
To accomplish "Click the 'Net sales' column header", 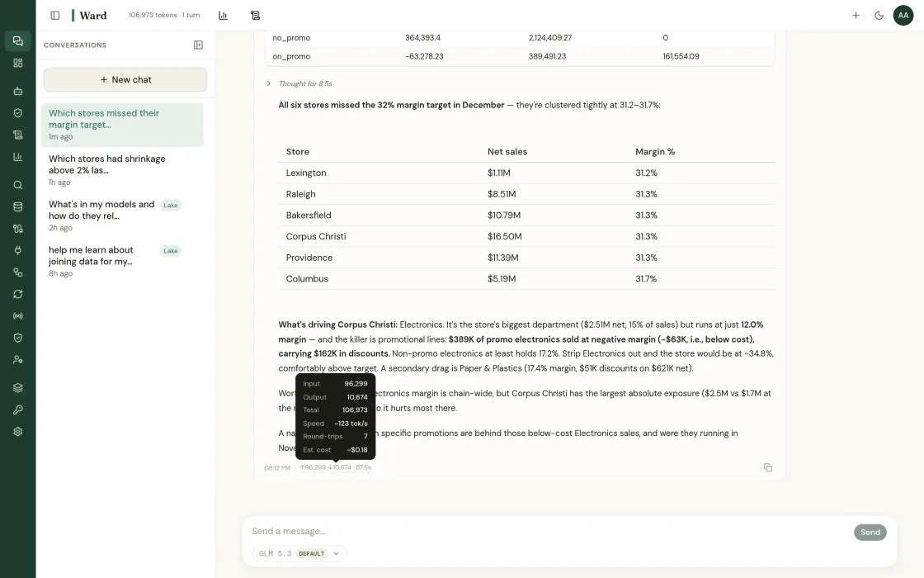I will pos(507,152).
